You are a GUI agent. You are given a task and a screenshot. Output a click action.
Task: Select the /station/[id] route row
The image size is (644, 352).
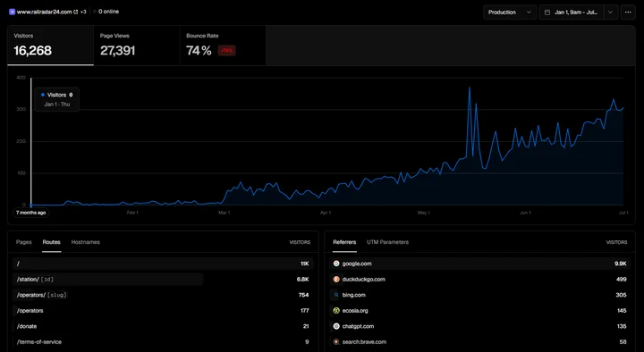(x=163, y=280)
